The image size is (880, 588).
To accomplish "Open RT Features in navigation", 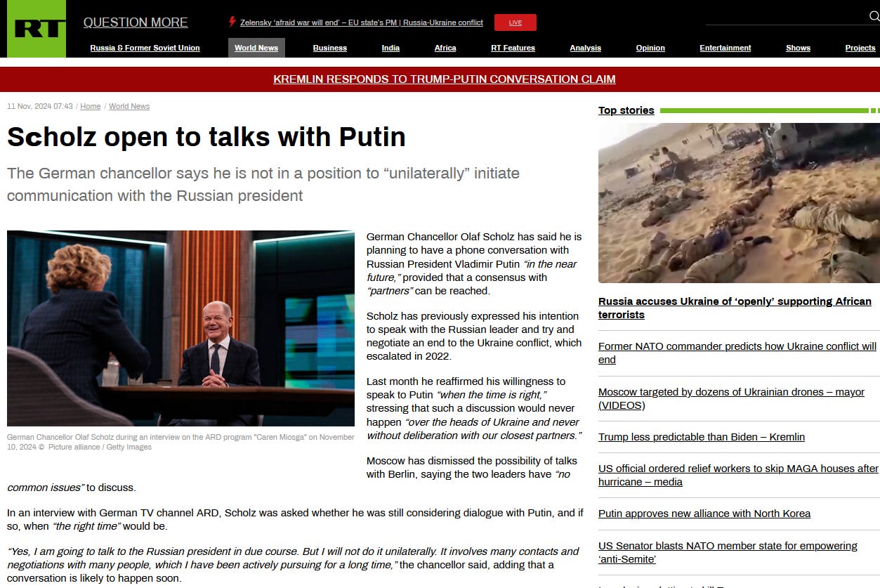I will point(513,48).
